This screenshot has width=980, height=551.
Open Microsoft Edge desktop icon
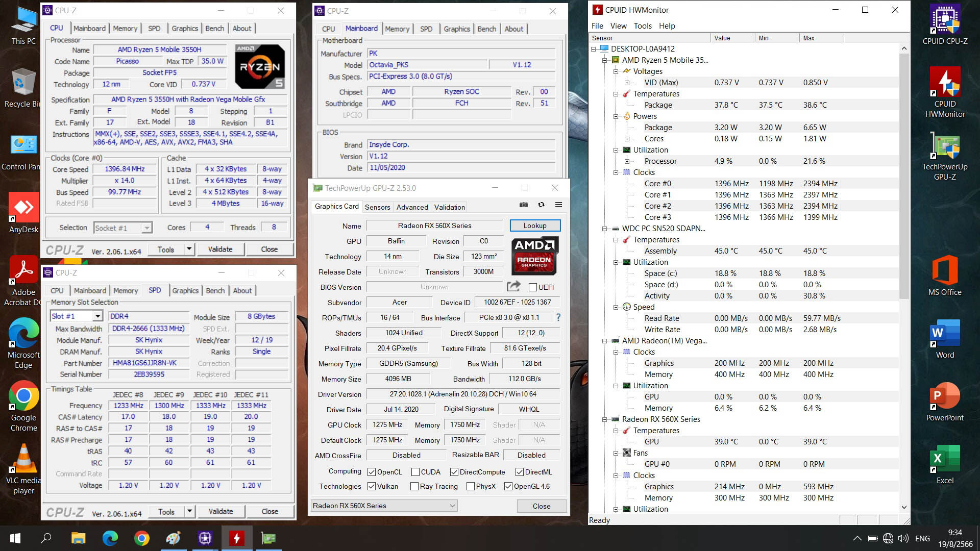[x=23, y=344]
